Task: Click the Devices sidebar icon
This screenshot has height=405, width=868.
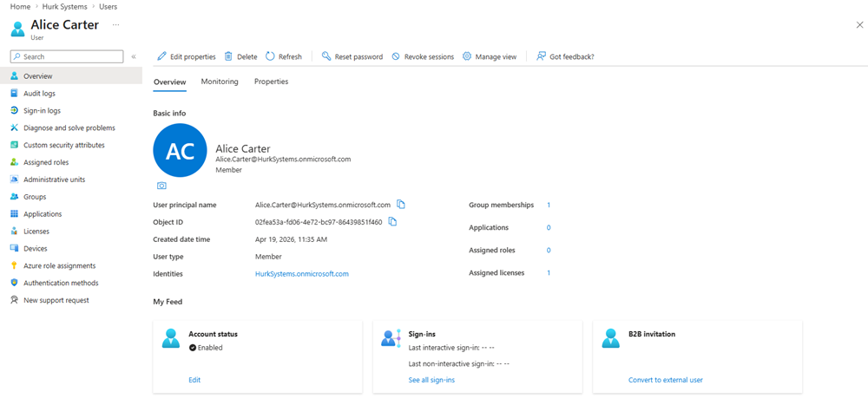Action: coord(15,248)
